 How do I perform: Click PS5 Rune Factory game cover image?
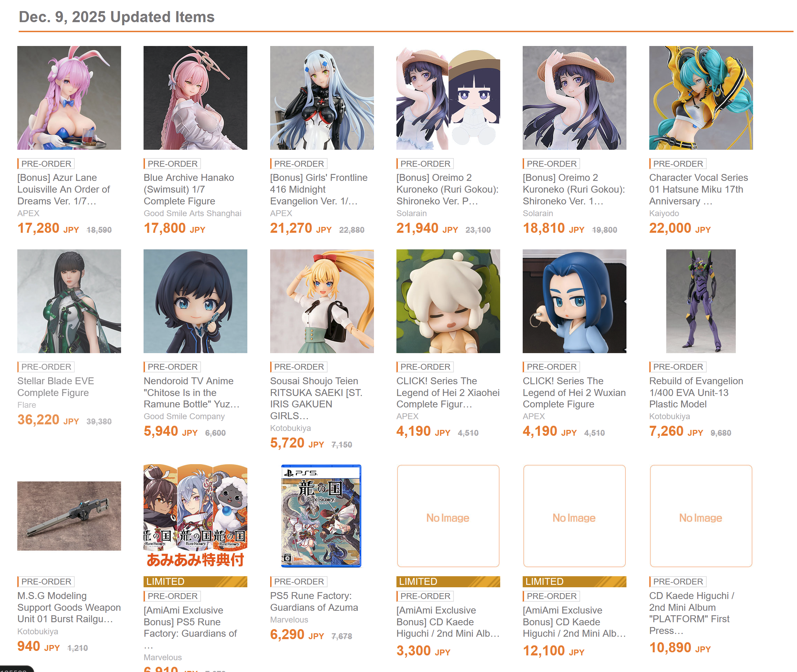[x=321, y=516]
